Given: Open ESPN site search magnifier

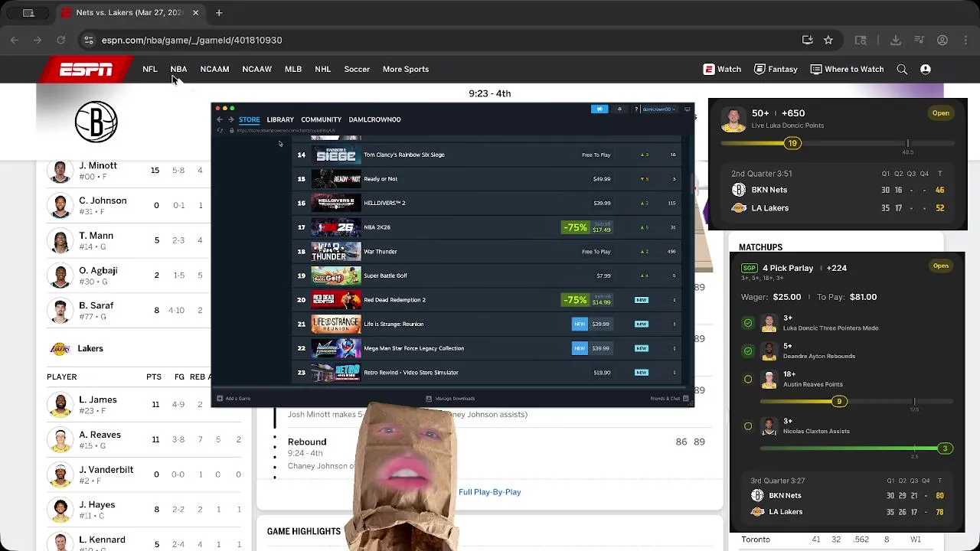Looking at the screenshot, I should [x=902, y=70].
